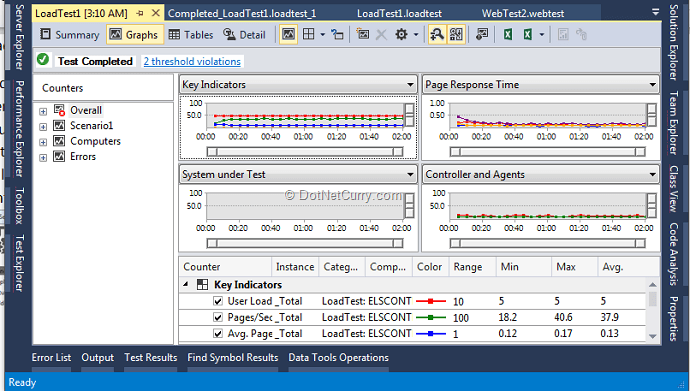
Task: Click the green Test Completed check icon
Action: click(43, 60)
